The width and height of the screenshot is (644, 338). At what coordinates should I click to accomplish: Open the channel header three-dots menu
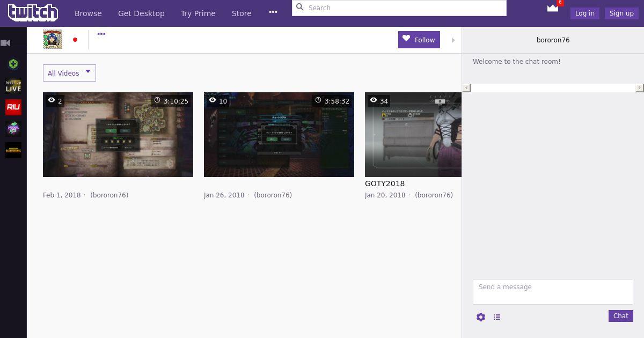101,34
